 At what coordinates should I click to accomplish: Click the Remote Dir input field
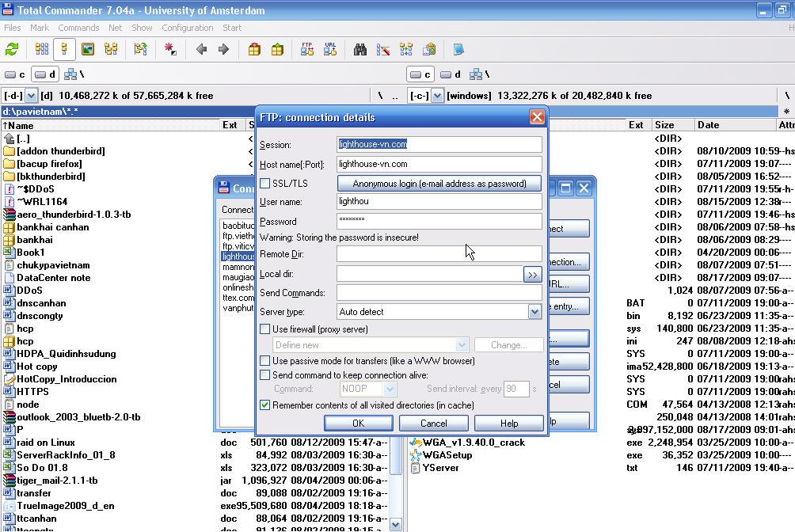pyautogui.click(x=439, y=253)
